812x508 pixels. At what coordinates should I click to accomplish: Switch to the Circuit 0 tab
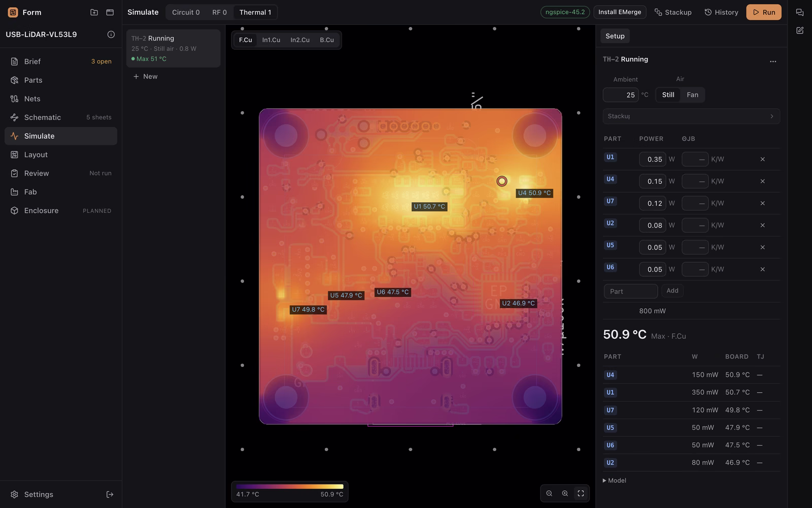186,12
